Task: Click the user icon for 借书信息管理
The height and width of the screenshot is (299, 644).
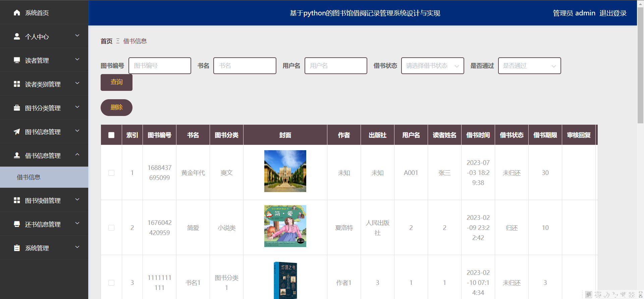Action: 17,155
